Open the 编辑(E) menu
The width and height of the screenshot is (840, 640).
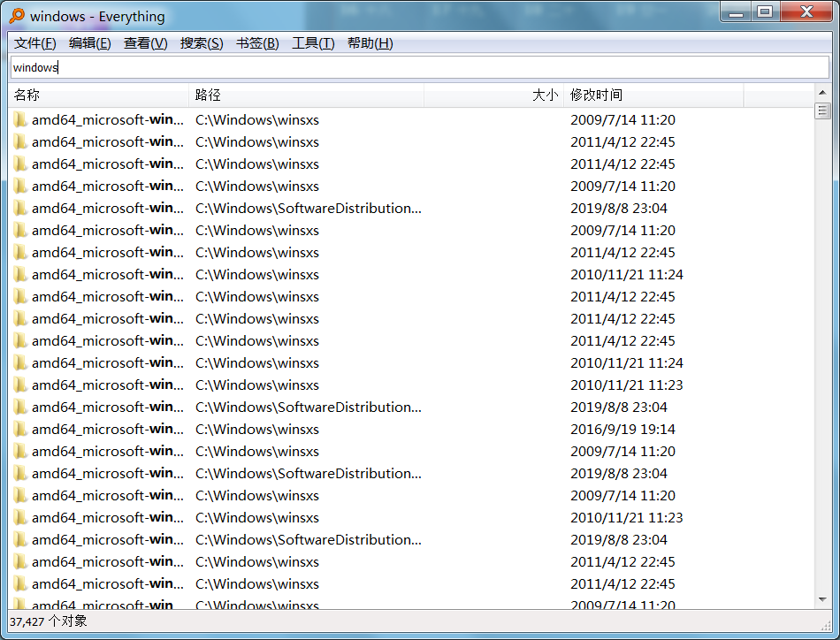[x=90, y=43]
